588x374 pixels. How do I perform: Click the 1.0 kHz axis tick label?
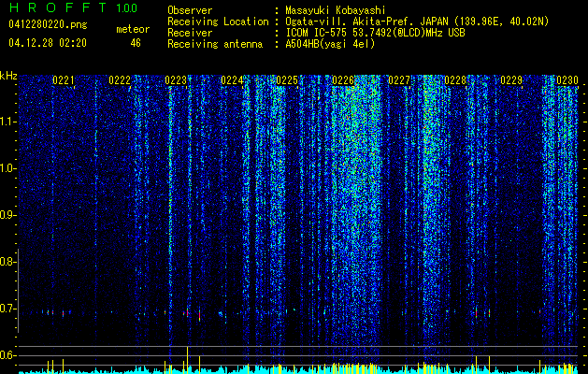tap(7, 168)
